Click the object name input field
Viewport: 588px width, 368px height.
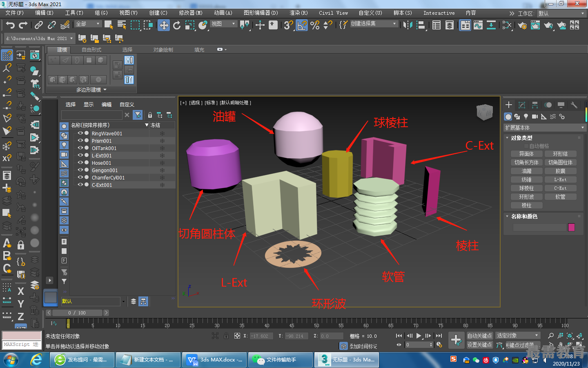(x=539, y=227)
